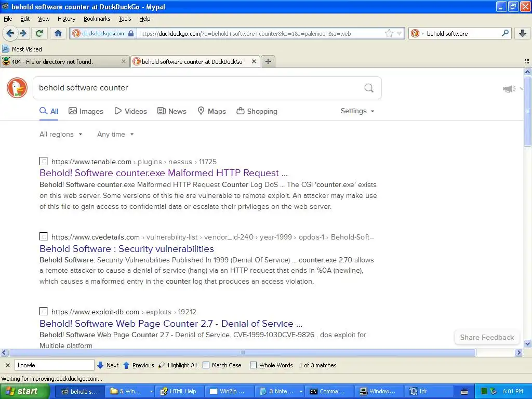Image resolution: width=532 pixels, height=399 pixels.
Task: Open the View menu
Action: coord(44,19)
